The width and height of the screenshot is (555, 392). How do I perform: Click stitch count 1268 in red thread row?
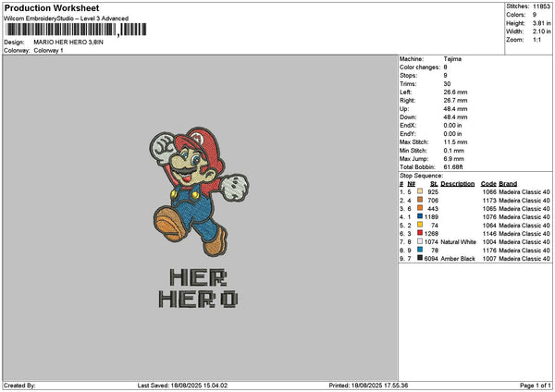(431, 234)
